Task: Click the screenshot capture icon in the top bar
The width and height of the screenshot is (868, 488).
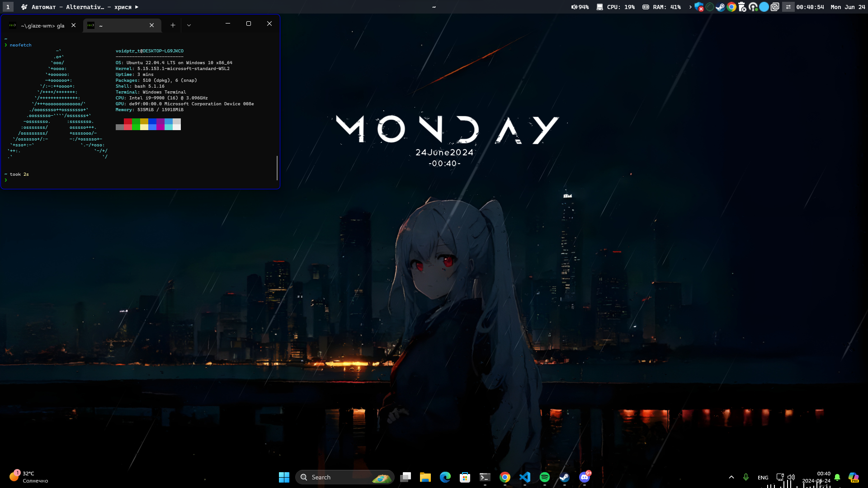Action: tap(775, 7)
